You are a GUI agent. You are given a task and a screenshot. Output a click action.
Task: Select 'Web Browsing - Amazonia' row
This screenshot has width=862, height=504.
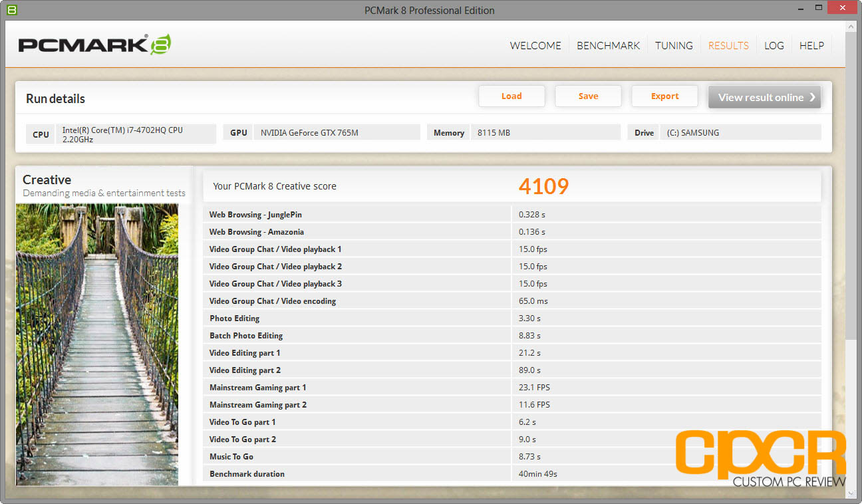click(512, 232)
